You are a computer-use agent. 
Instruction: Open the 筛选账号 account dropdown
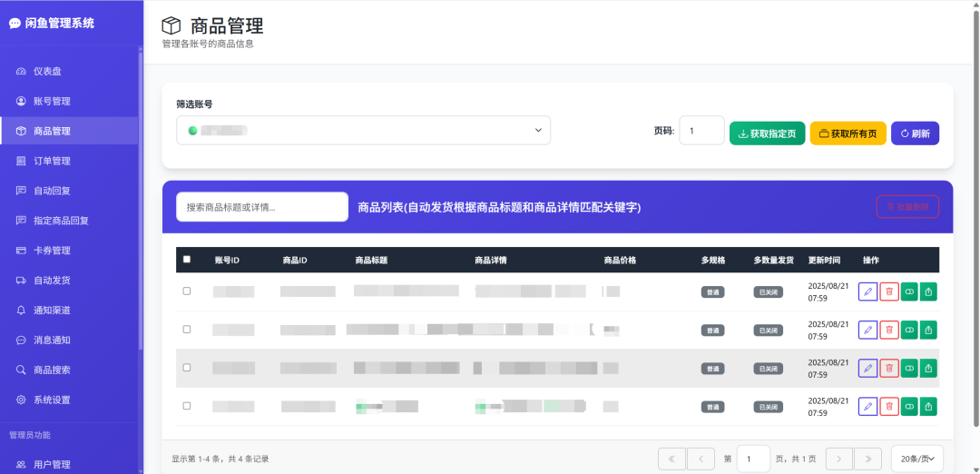tap(363, 130)
